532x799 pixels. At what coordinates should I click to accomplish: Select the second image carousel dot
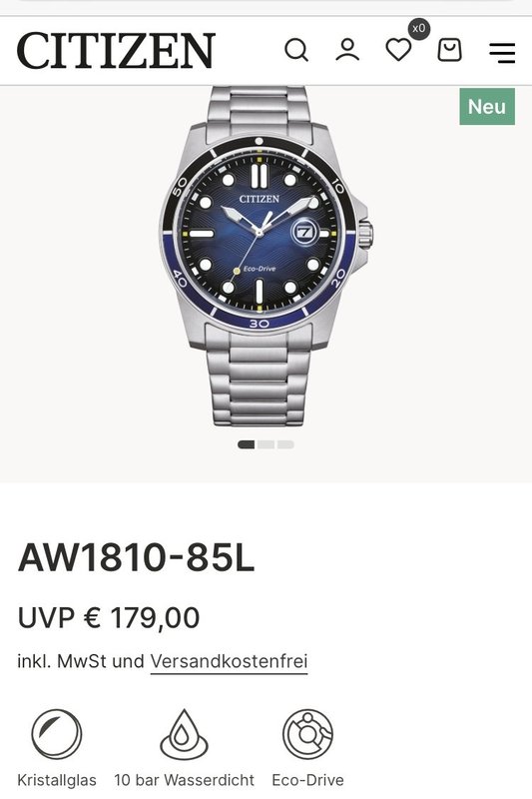(x=266, y=444)
